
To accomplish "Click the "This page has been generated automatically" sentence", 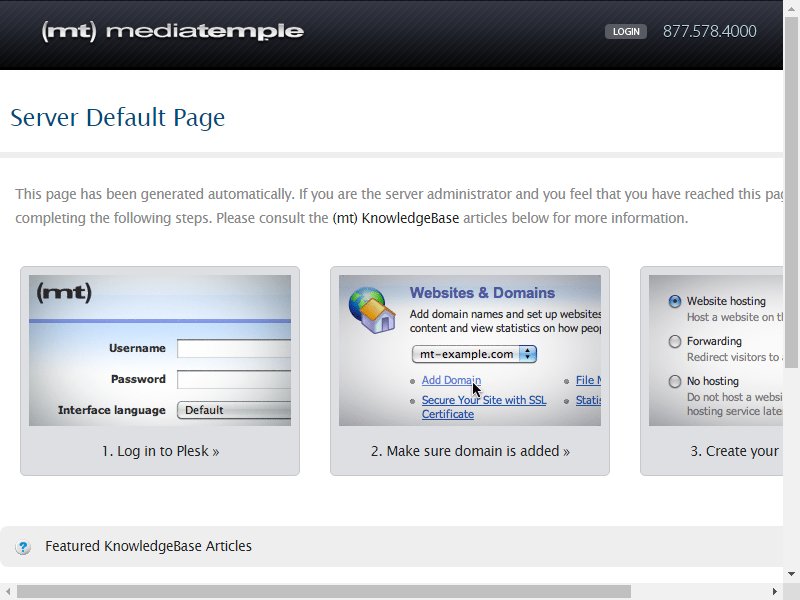I will [155, 194].
